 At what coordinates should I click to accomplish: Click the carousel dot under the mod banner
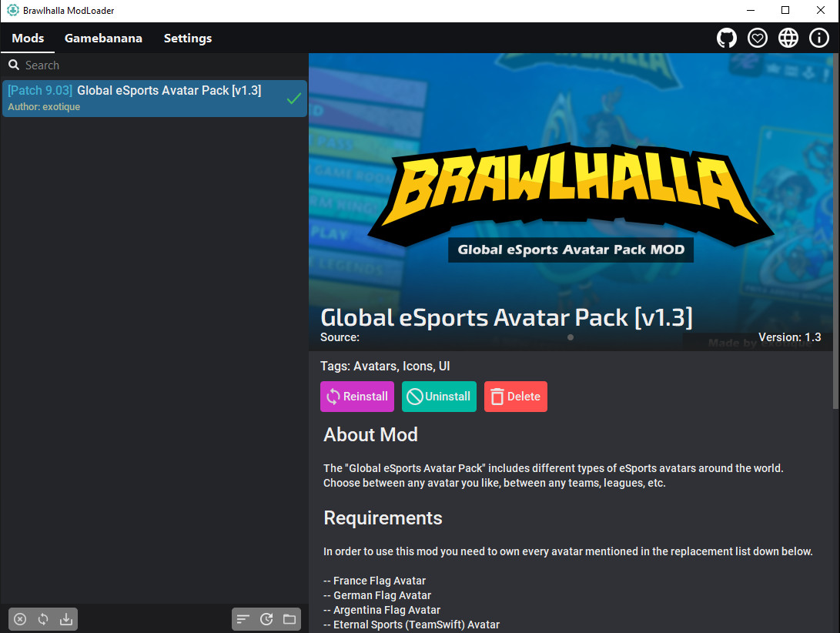coord(570,337)
